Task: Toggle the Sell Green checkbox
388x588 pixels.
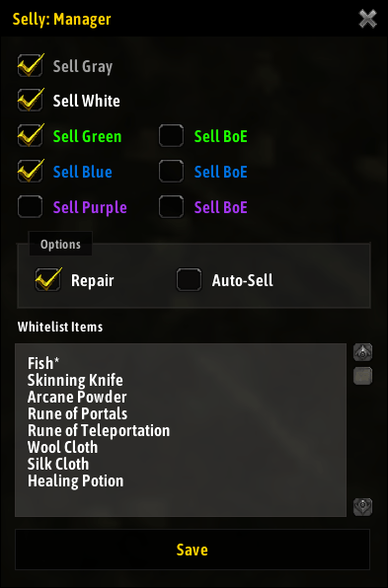Action: point(30,136)
